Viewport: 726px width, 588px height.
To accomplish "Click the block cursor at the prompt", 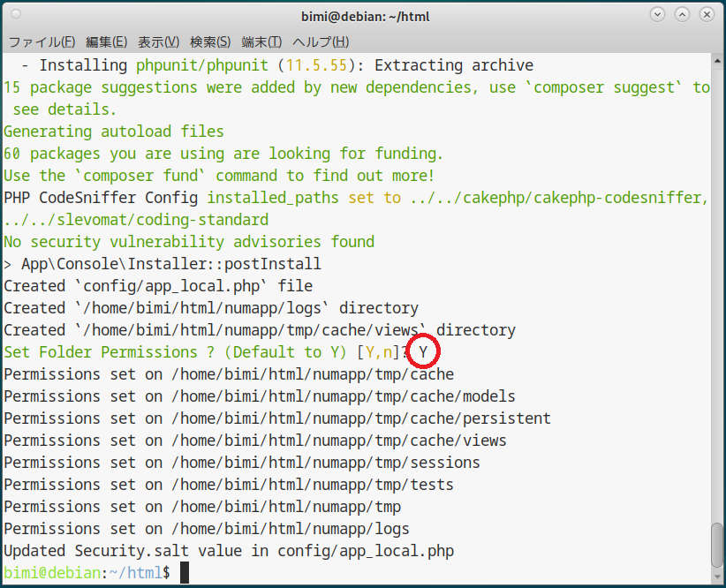I will 185,573.
